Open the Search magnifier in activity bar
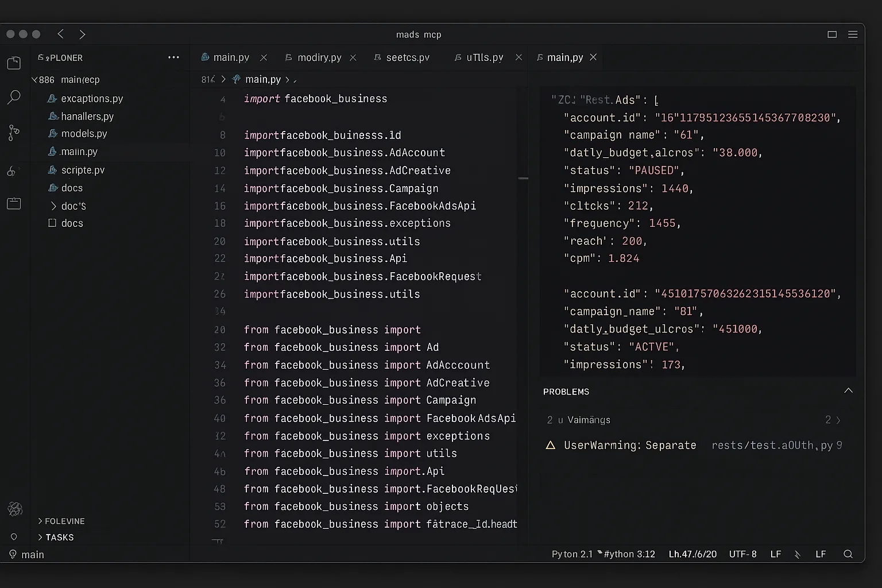 tap(14, 97)
